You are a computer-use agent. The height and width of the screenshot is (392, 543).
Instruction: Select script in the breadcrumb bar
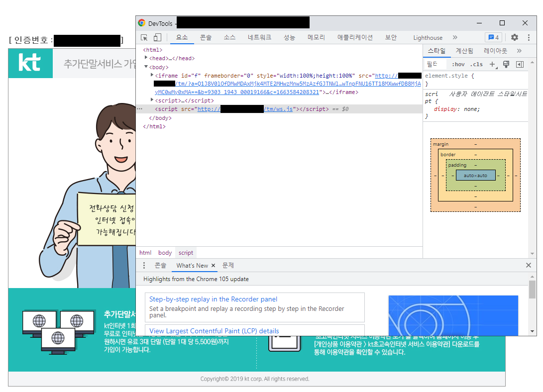point(186,253)
